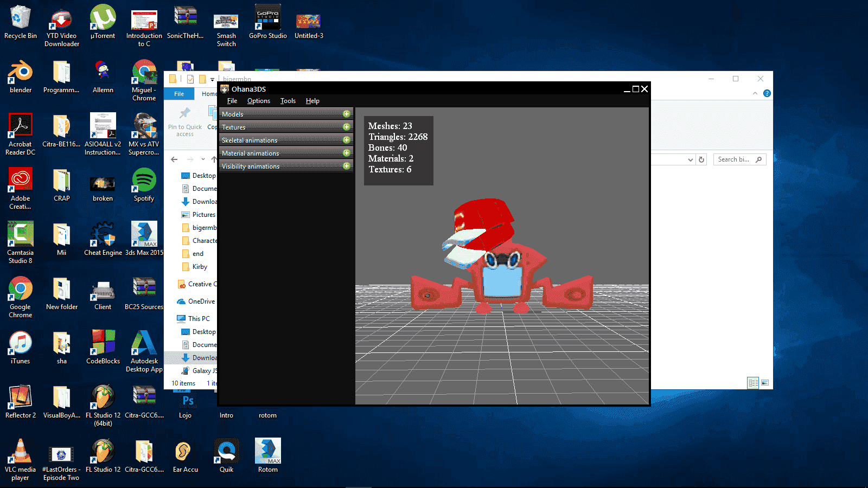Open the File menu in Ohana3DS
The width and height of the screenshot is (868, 488).
tap(232, 101)
